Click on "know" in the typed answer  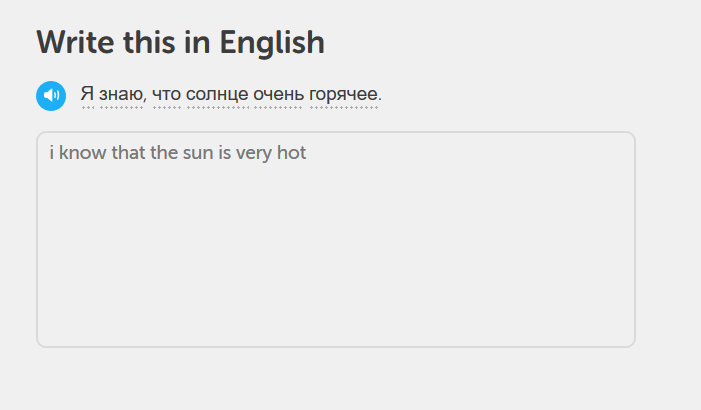pos(82,155)
